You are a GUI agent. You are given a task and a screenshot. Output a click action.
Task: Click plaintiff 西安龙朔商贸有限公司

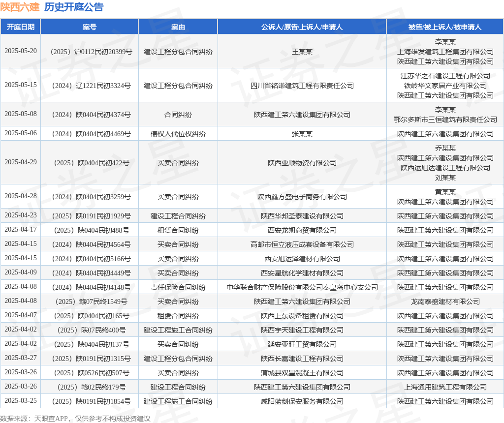click(302, 230)
